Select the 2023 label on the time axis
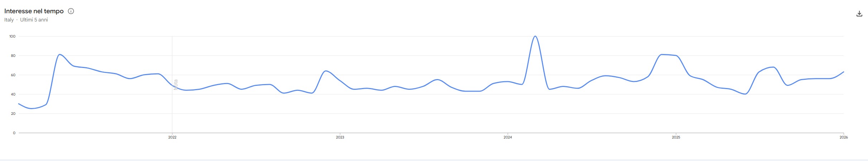Image resolution: width=868 pixels, height=161 pixels. pyautogui.click(x=340, y=137)
